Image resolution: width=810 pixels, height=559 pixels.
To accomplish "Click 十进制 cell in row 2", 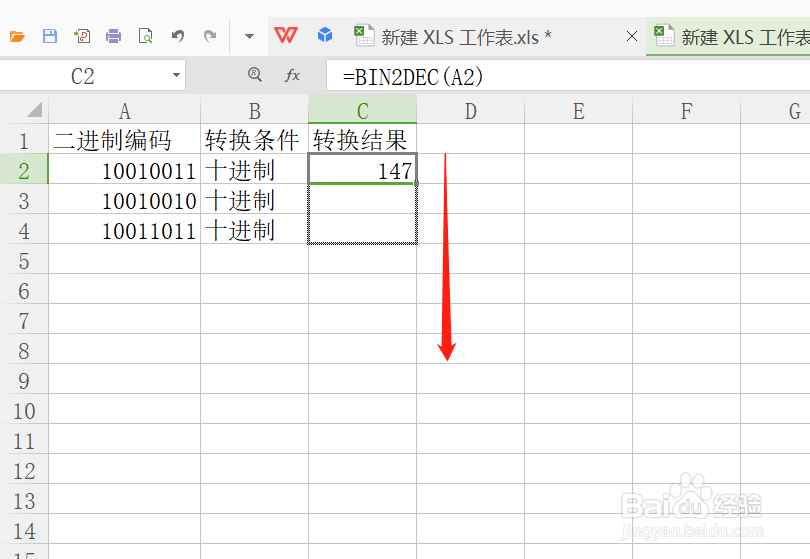I will (255, 169).
